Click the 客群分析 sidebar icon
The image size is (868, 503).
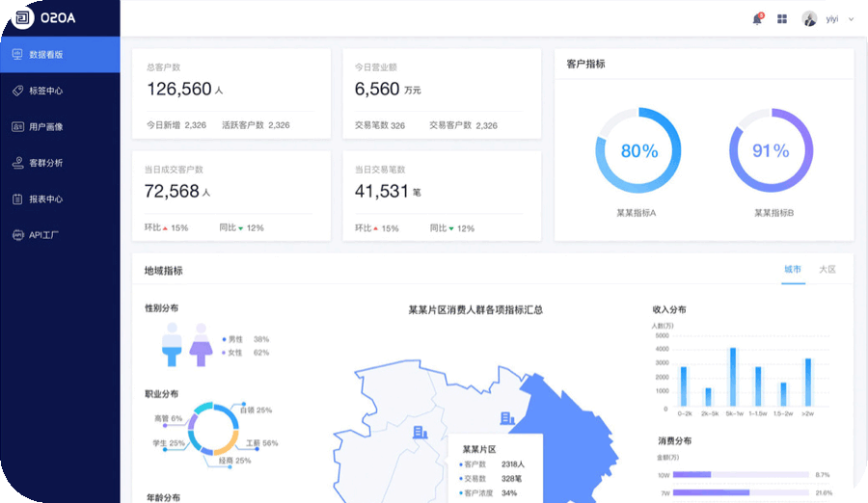click(x=17, y=163)
